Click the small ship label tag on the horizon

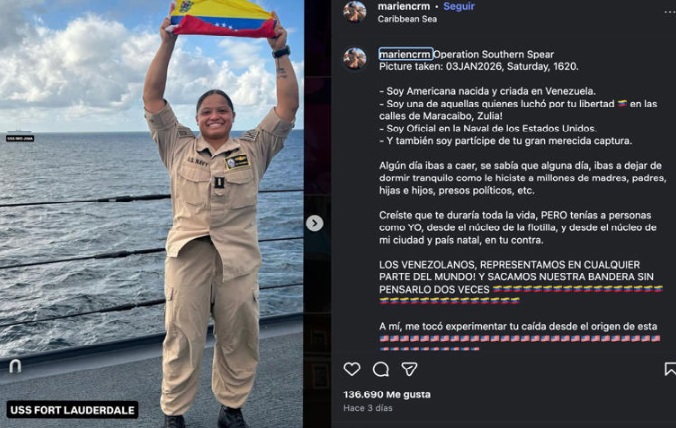click(20, 138)
